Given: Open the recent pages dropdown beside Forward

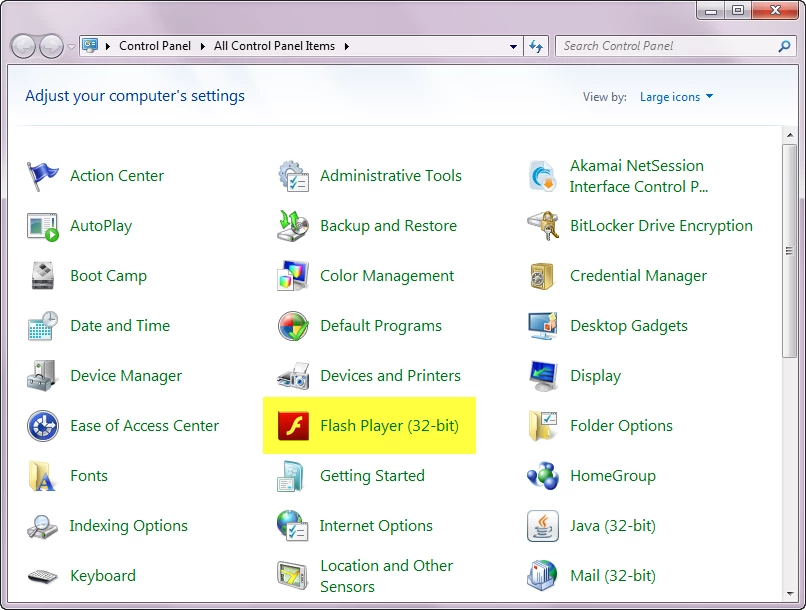Looking at the screenshot, I should (71, 47).
